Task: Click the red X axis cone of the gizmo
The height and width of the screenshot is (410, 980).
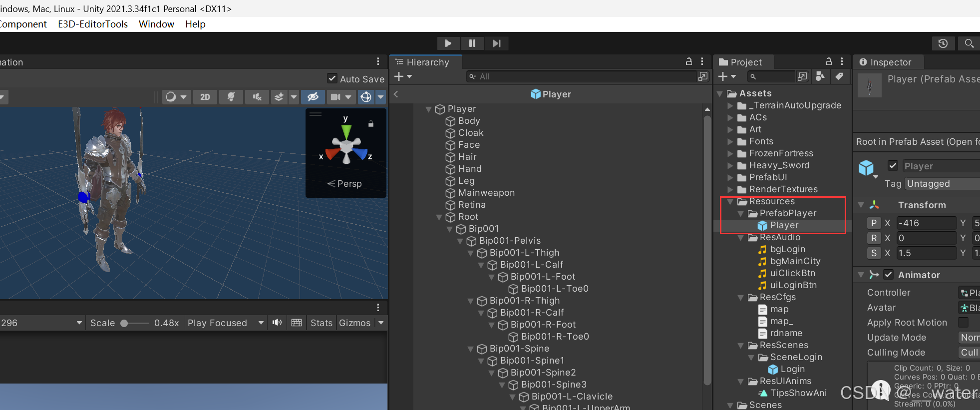Action: (332, 154)
